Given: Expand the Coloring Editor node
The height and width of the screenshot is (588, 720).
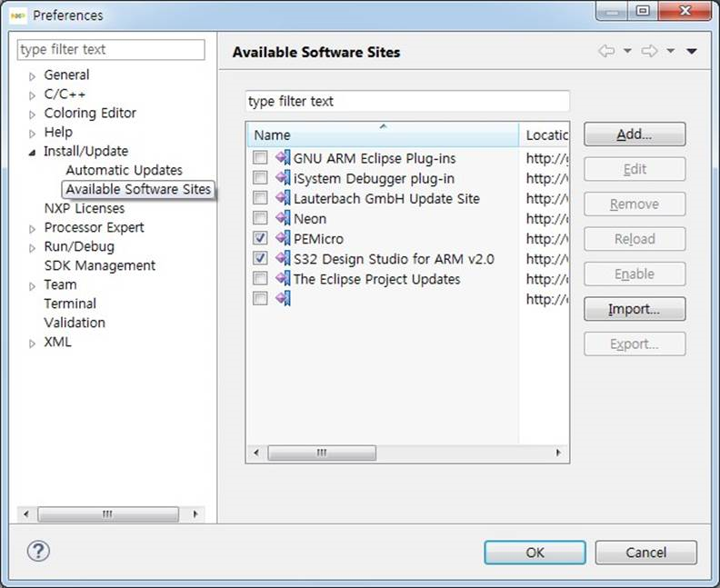Looking at the screenshot, I should pyautogui.click(x=32, y=115).
